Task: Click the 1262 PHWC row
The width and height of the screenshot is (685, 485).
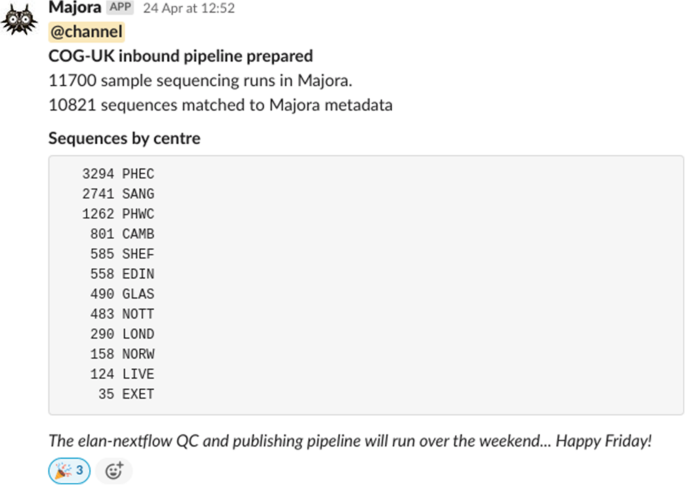Action: coord(118,214)
